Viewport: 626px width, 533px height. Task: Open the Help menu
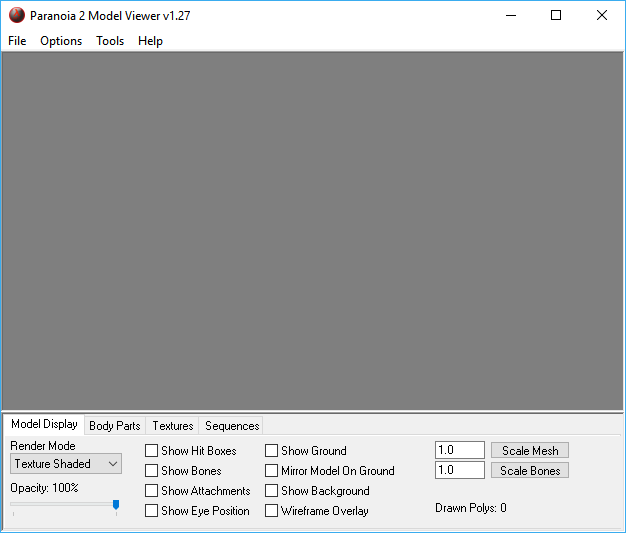coord(150,41)
